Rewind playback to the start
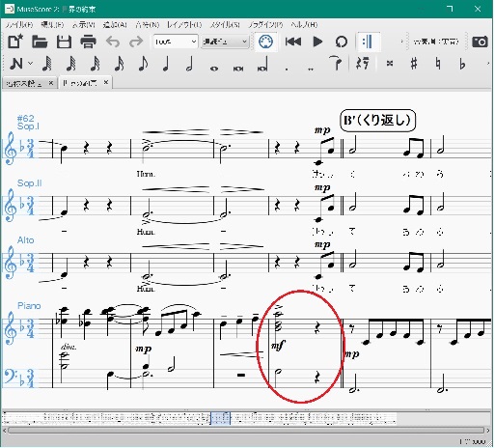The width and height of the screenshot is (495, 448). tap(293, 42)
